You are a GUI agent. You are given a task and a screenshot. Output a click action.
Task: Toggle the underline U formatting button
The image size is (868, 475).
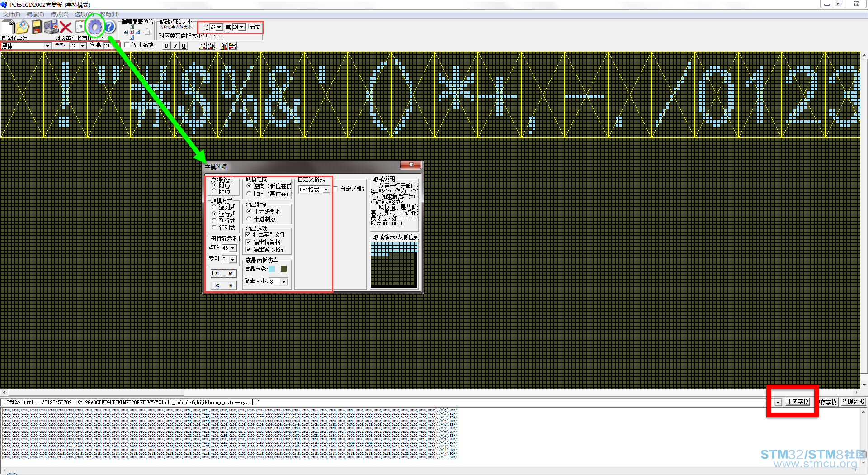[184, 46]
